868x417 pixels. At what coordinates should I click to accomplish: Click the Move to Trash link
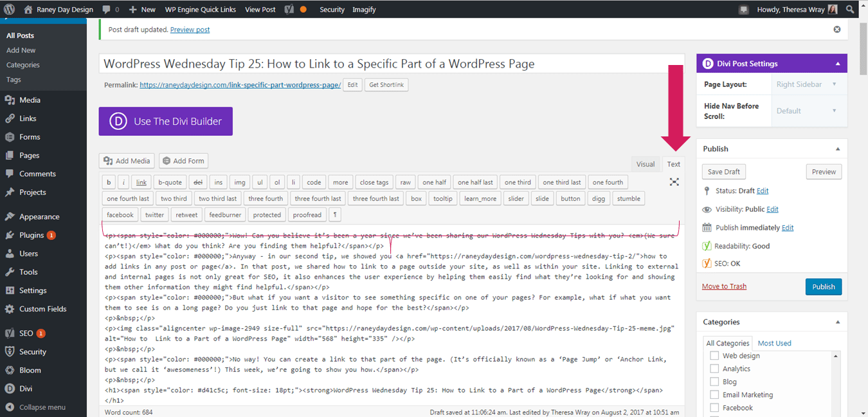point(724,286)
